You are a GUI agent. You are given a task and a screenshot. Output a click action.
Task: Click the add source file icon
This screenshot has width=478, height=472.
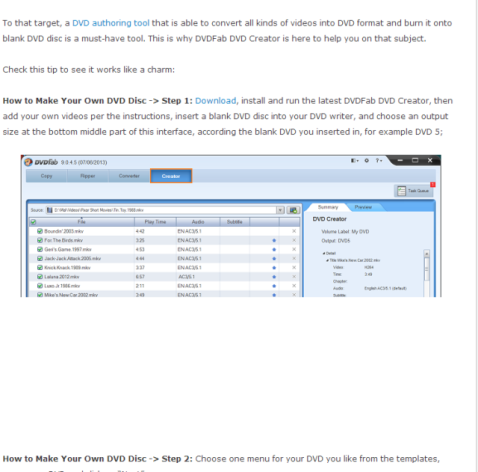293,210
